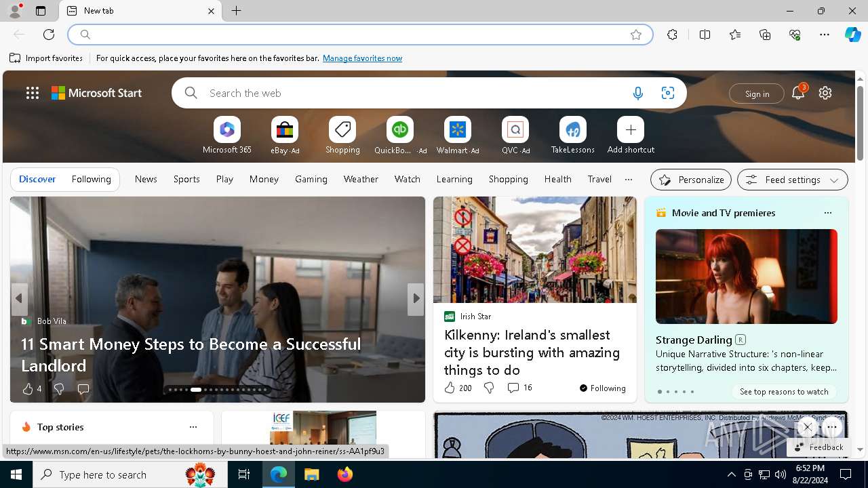
Task: Open the TakeLessons shortcut tile
Action: pos(573,136)
